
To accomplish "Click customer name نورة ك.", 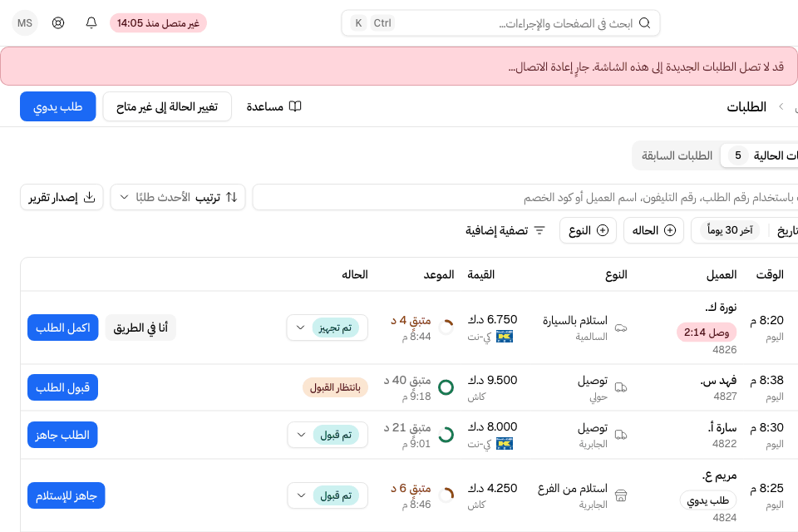I will tap(721, 307).
